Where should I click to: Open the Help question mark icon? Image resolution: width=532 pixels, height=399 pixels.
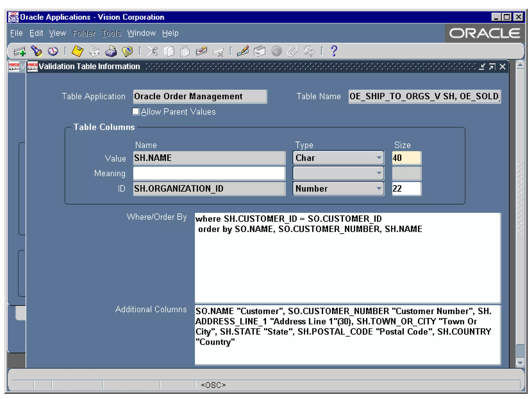334,51
